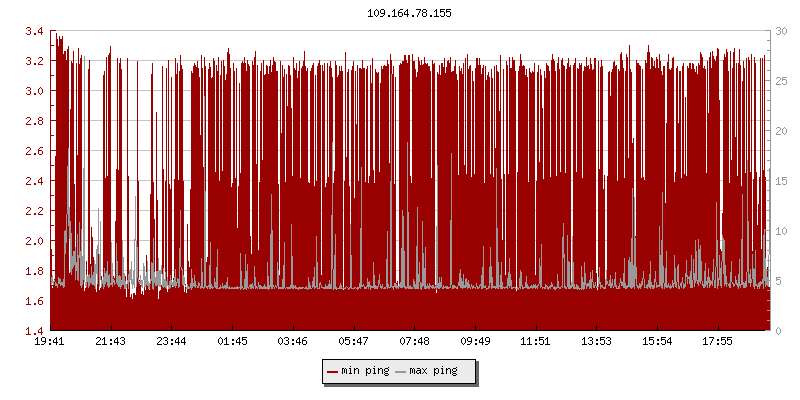Click the 2.0 value on left axis
The height and width of the screenshot is (400, 800).
pyautogui.click(x=34, y=241)
